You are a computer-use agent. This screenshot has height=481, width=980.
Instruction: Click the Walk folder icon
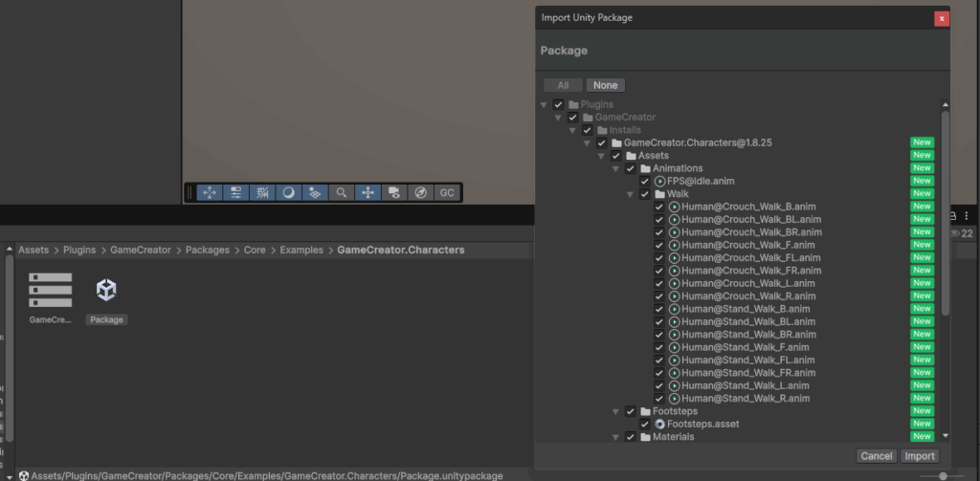click(660, 194)
